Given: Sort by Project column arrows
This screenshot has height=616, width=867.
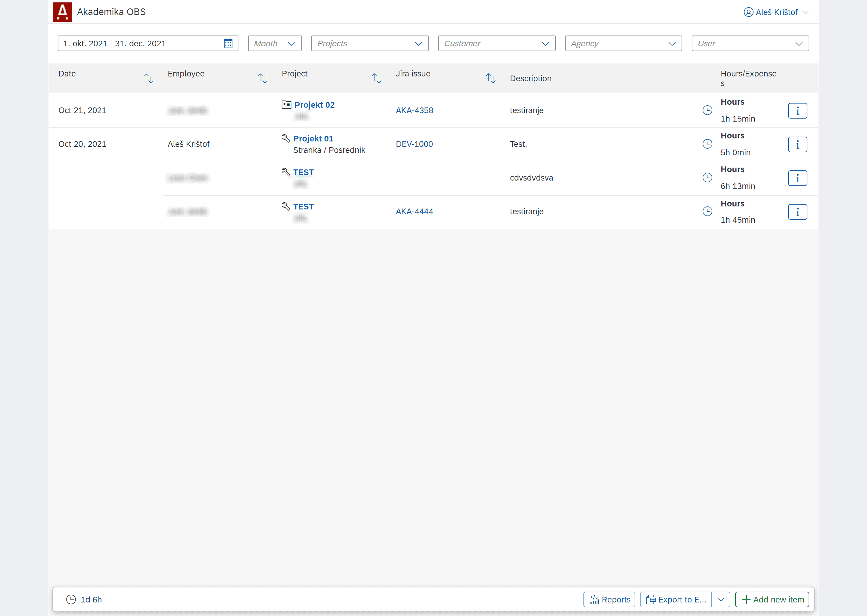Looking at the screenshot, I should (x=376, y=78).
